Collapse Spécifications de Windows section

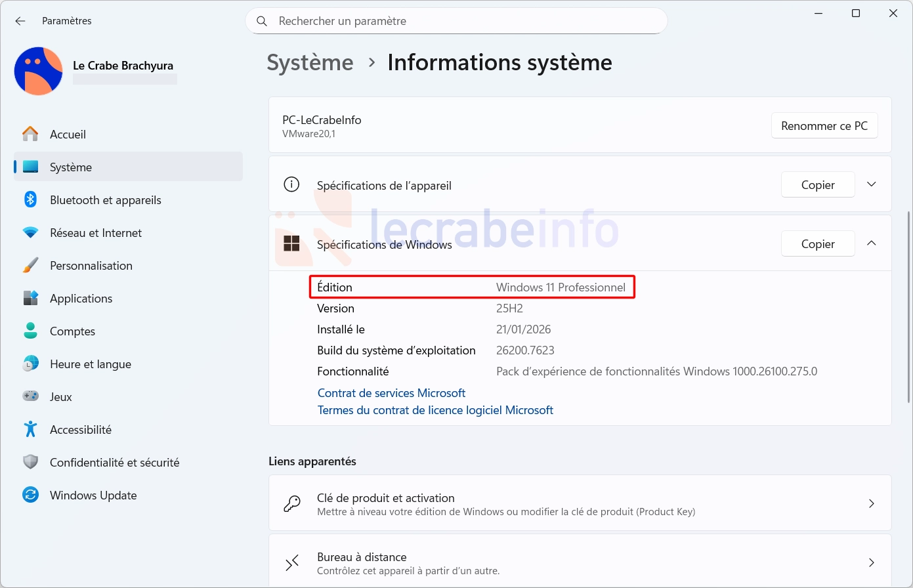[x=871, y=243]
